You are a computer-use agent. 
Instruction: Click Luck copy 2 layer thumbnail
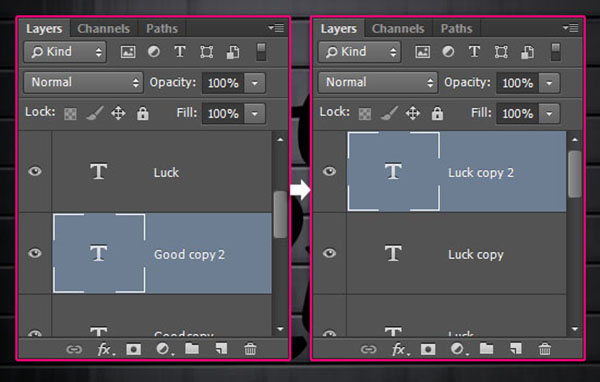(394, 171)
